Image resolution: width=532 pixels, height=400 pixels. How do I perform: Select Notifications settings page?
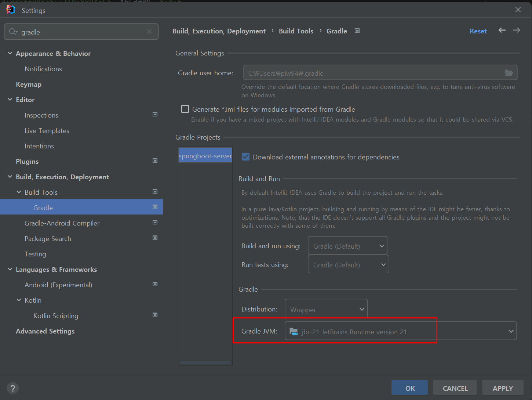[x=43, y=69]
